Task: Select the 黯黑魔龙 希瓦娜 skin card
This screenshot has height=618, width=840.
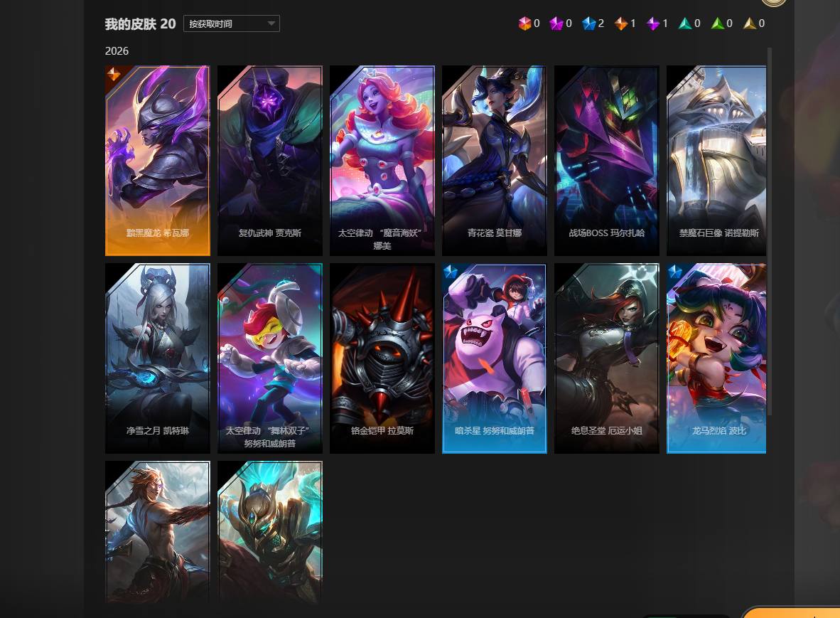Action: (158, 161)
